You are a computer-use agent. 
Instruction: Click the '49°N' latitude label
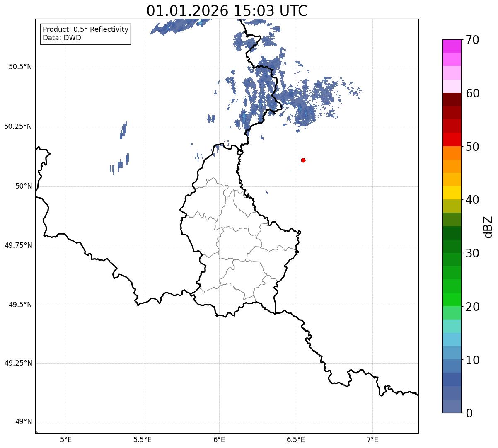(x=24, y=422)
